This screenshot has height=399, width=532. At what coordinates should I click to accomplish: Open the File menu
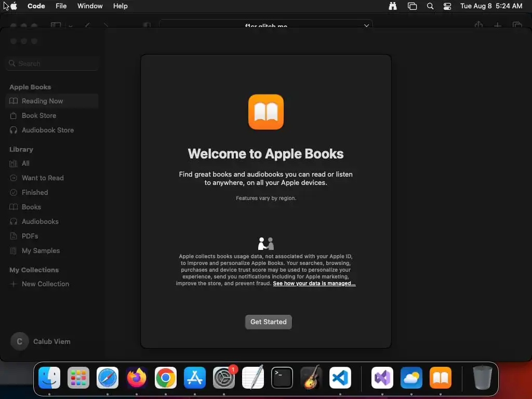(x=61, y=6)
